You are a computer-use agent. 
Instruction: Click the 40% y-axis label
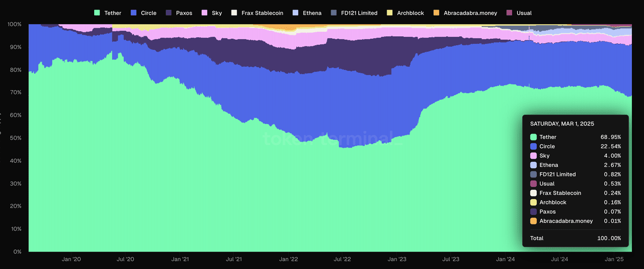[x=16, y=161]
